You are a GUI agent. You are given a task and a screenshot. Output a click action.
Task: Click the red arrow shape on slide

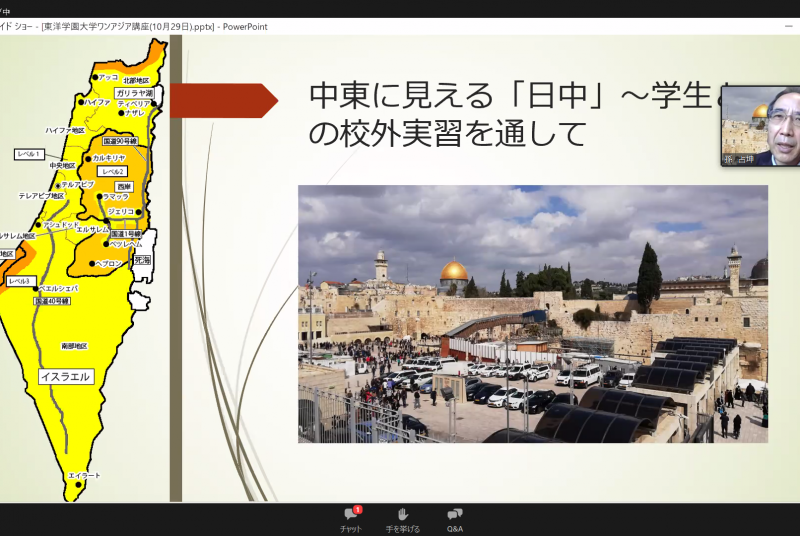tap(224, 100)
